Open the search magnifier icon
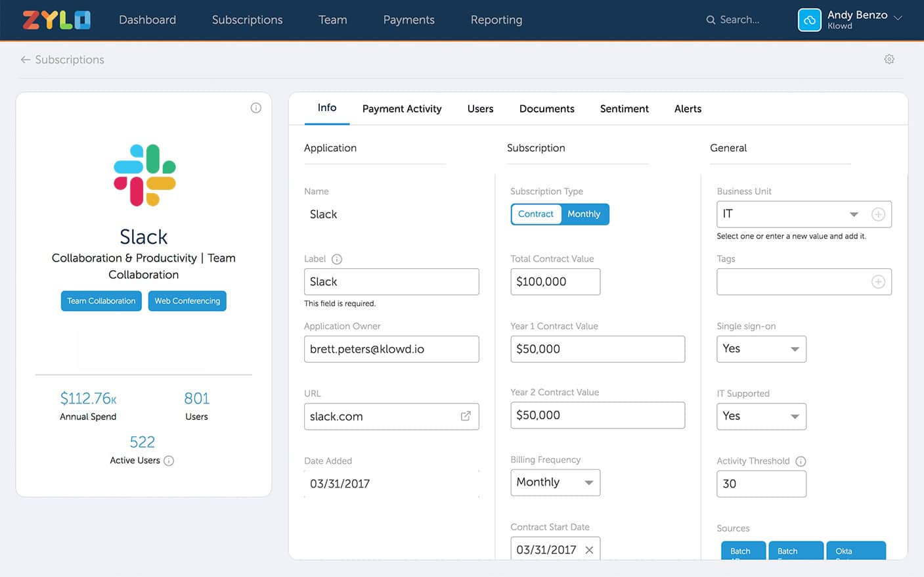 pos(711,20)
